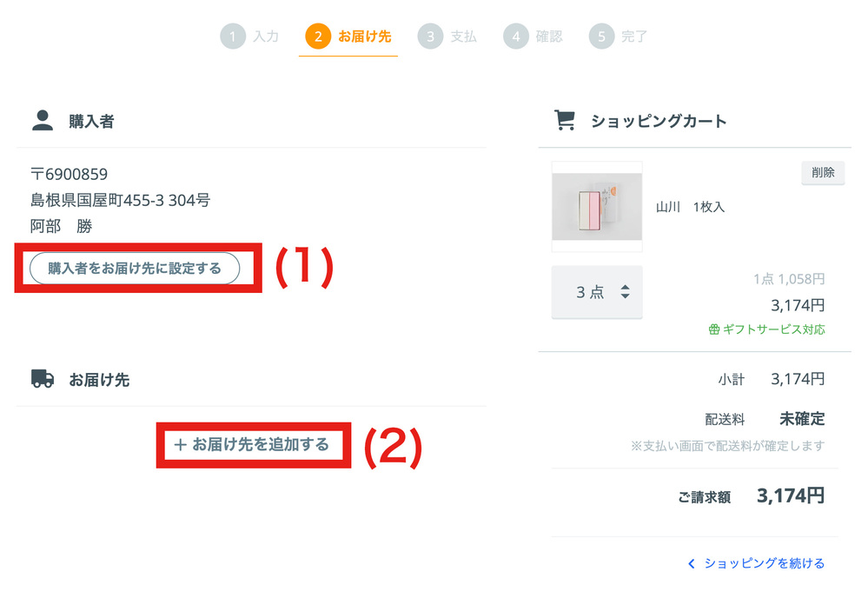Click the quantity up-down arrows
This screenshot has height=605, width=868.
click(x=625, y=292)
